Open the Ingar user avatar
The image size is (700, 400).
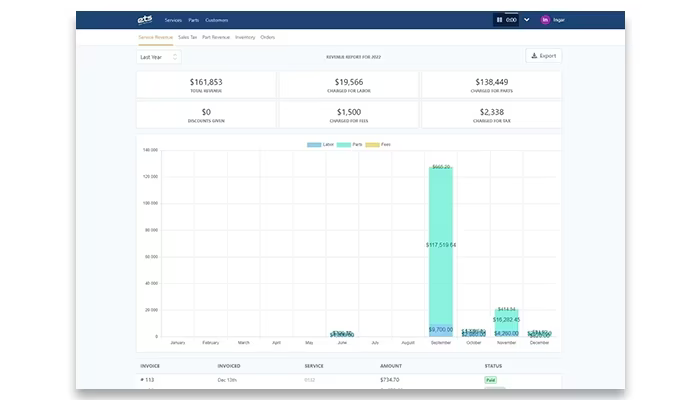pos(545,20)
